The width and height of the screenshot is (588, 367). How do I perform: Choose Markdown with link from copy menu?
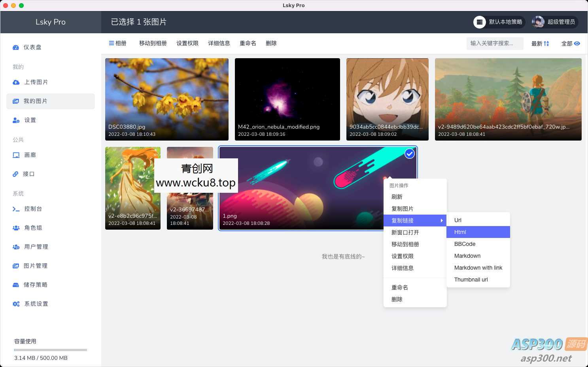click(478, 268)
